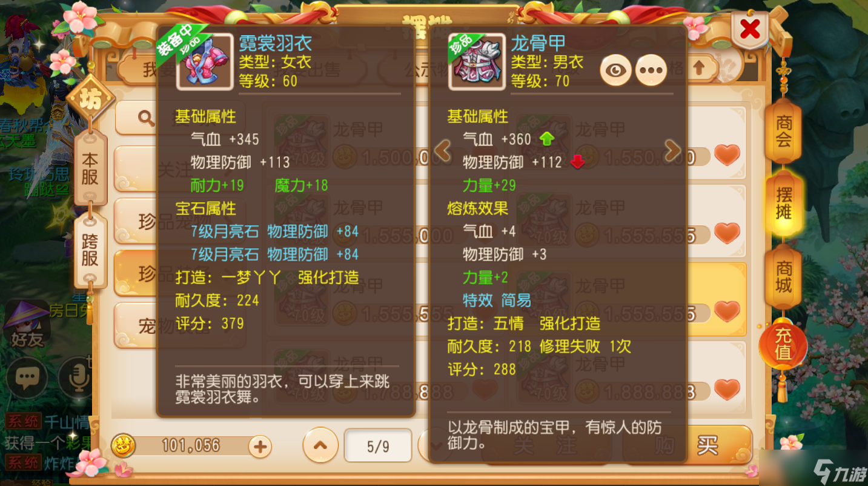Tap the microphone voice icon
The width and height of the screenshot is (868, 486).
(x=76, y=378)
